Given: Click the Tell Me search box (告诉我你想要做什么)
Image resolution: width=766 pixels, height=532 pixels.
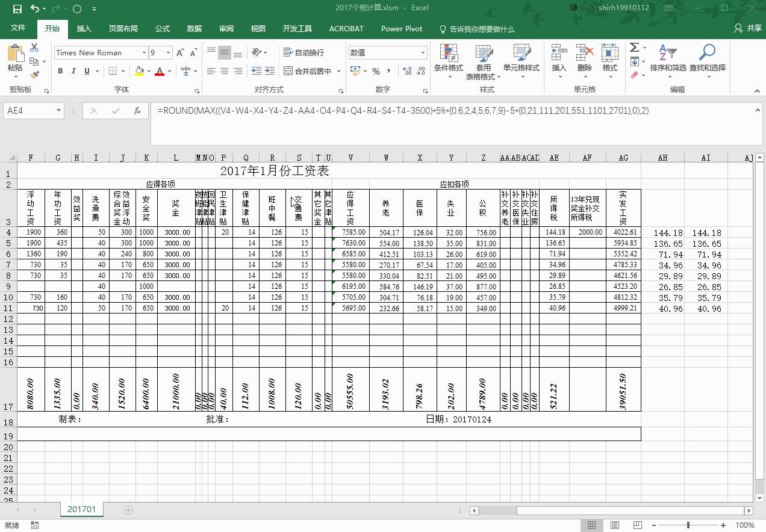Looking at the screenshot, I should pyautogui.click(x=479, y=28).
